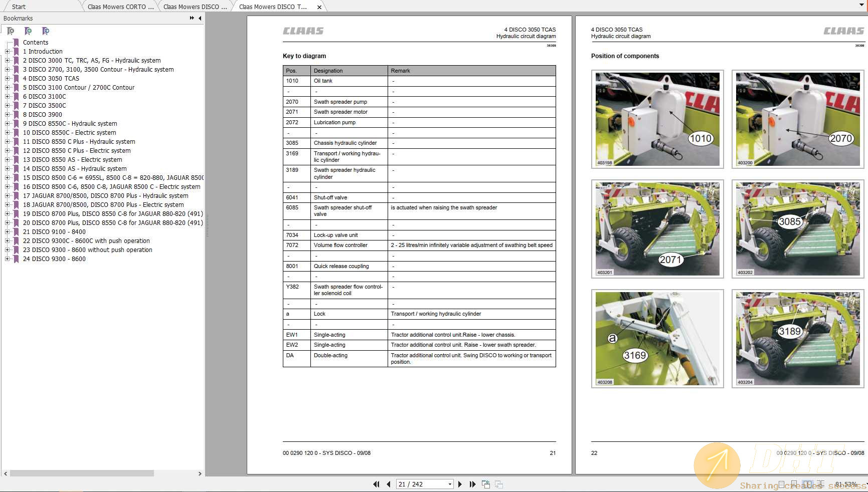The image size is (868, 492).
Task: Open bookmark 10 DISCO 8550C - Electric system
Action: point(69,133)
